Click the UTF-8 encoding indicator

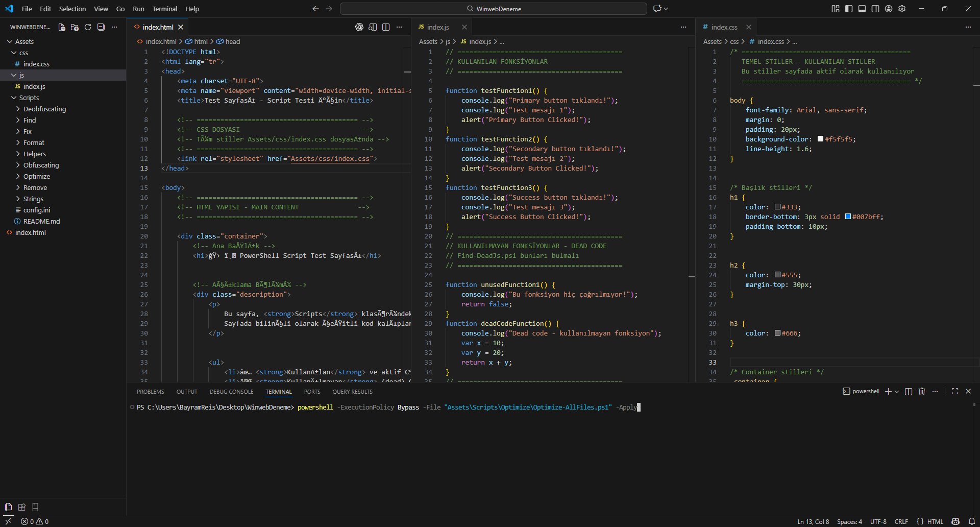point(878,521)
